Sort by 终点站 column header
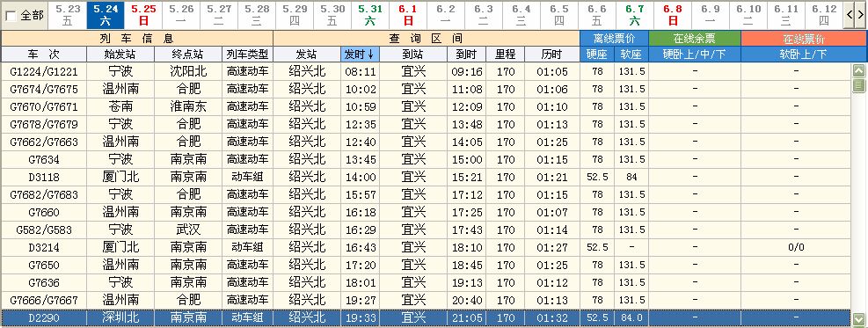868x328 pixels. click(x=188, y=55)
